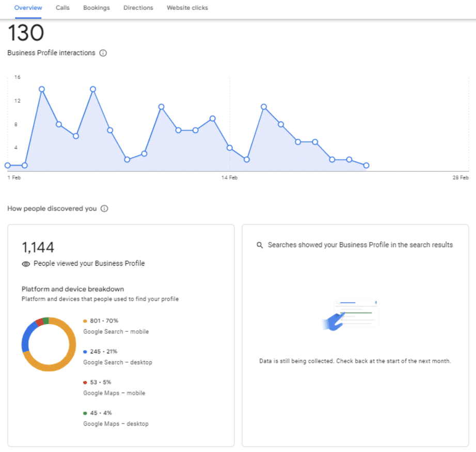Click the last data point on line chart
This screenshot has height=452, width=476.
pyautogui.click(x=366, y=165)
